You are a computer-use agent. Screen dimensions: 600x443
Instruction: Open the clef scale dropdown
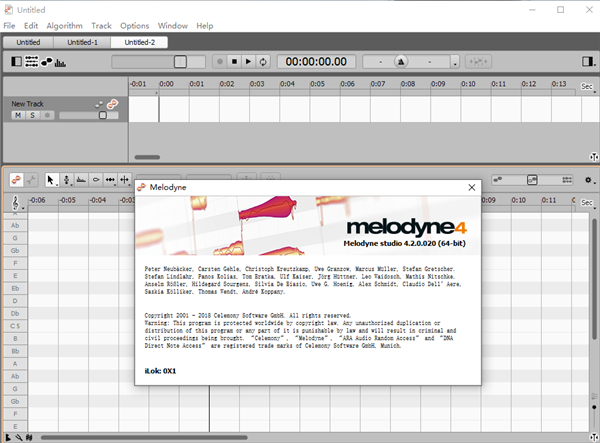[x=17, y=203]
